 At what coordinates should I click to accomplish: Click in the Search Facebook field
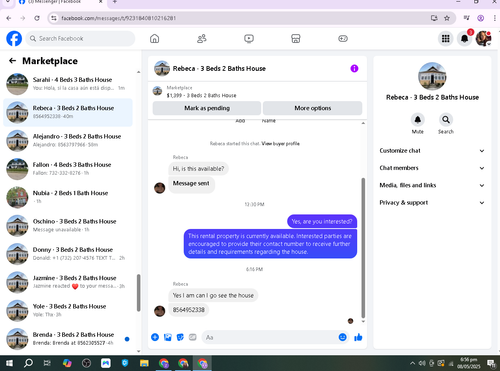80,39
